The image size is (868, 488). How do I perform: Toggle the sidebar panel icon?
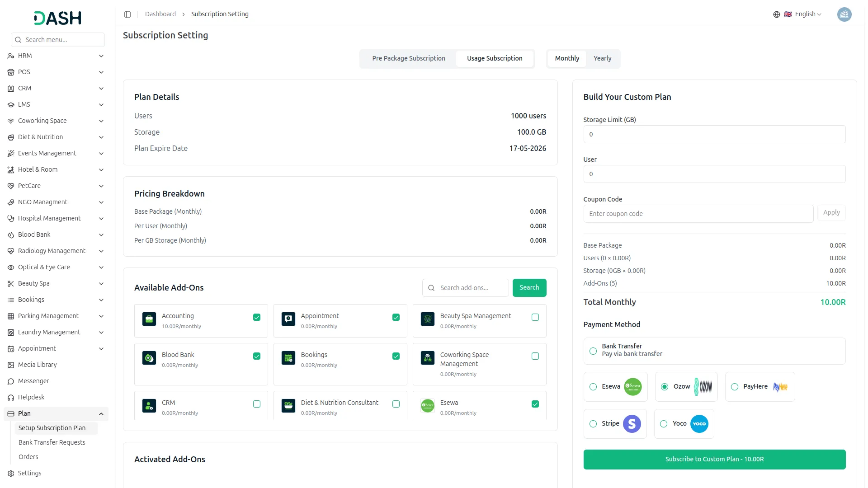127,14
